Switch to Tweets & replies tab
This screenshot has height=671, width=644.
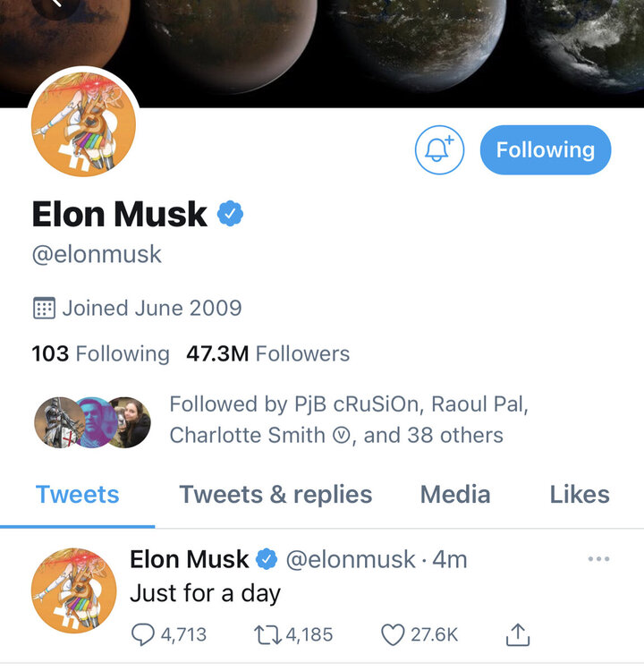click(x=275, y=495)
